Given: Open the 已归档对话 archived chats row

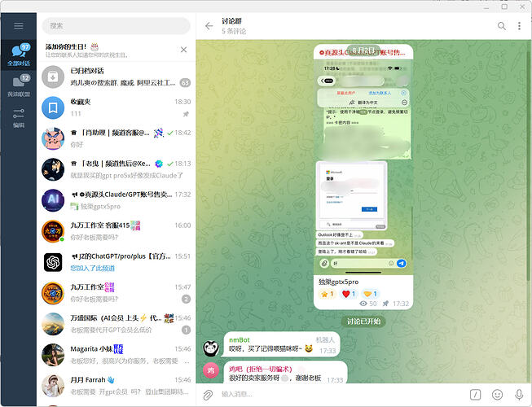Looking at the screenshot, I should coord(117,77).
